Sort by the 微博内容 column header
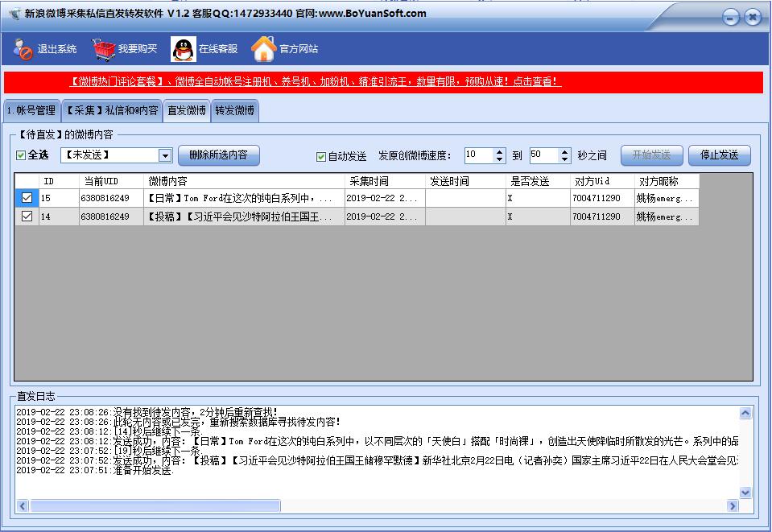This screenshot has width=772, height=532. click(244, 181)
